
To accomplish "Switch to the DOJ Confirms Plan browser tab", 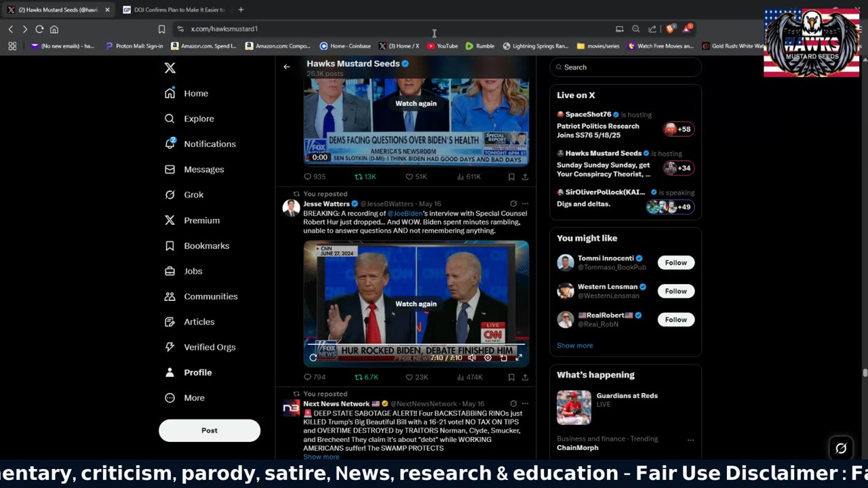I will tap(174, 9).
